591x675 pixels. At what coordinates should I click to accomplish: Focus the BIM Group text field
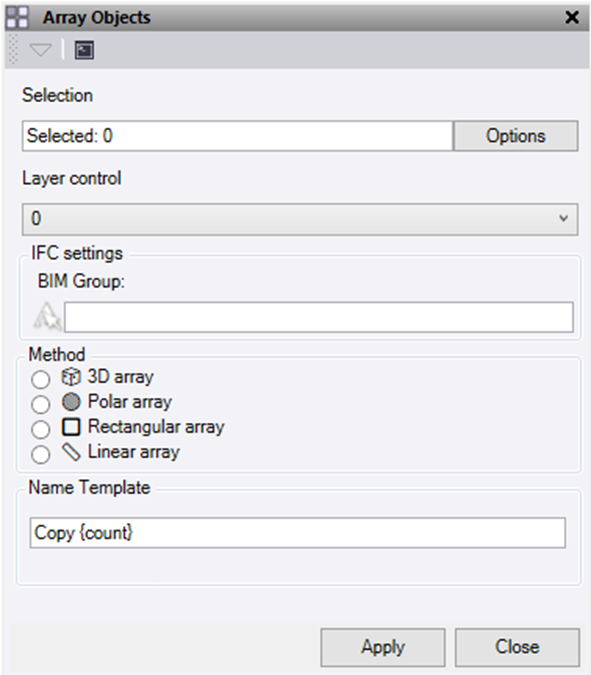[x=319, y=317]
